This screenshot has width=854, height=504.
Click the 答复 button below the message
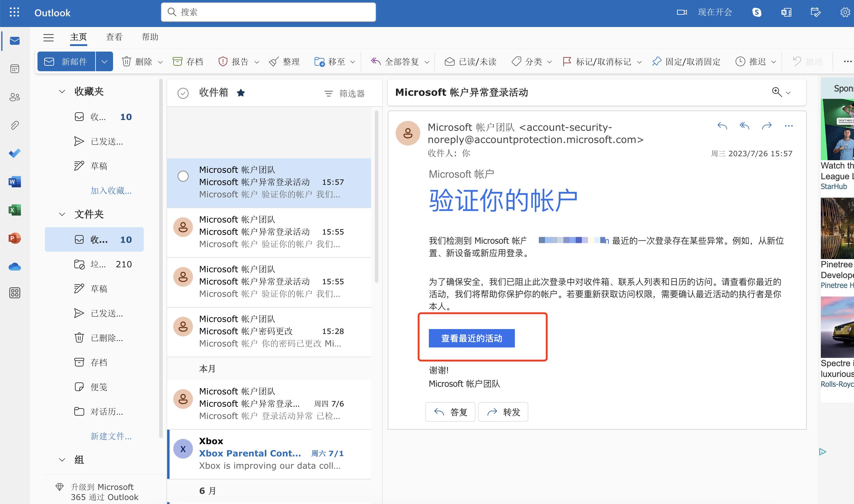pyautogui.click(x=450, y=412)
